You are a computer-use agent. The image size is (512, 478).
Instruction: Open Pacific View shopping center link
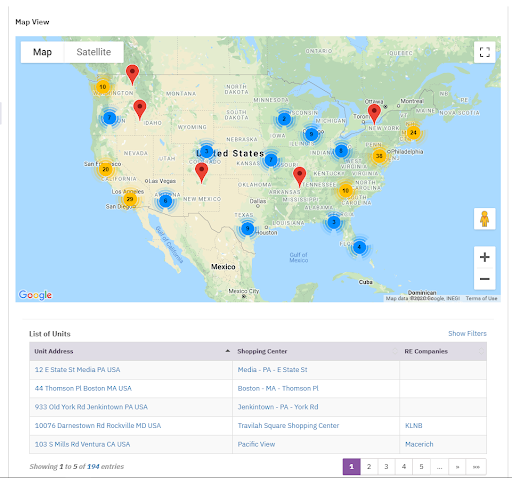point(256,444)
